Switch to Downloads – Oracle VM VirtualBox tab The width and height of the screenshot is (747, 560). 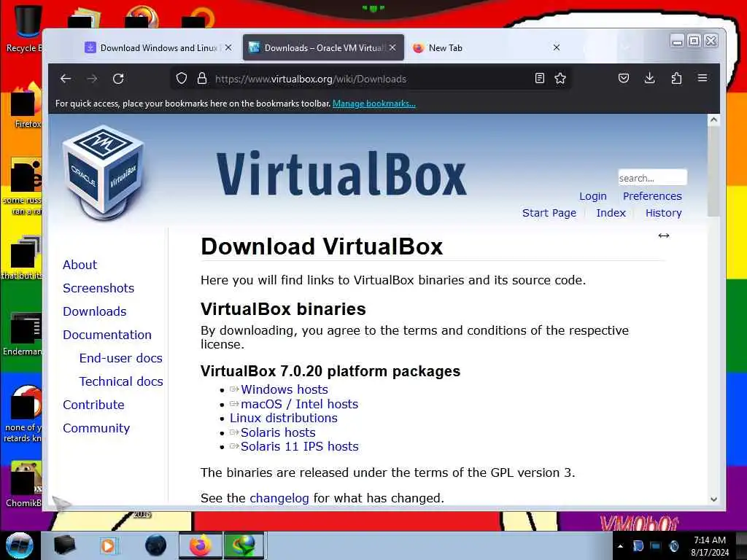click(x=323, y=47)
